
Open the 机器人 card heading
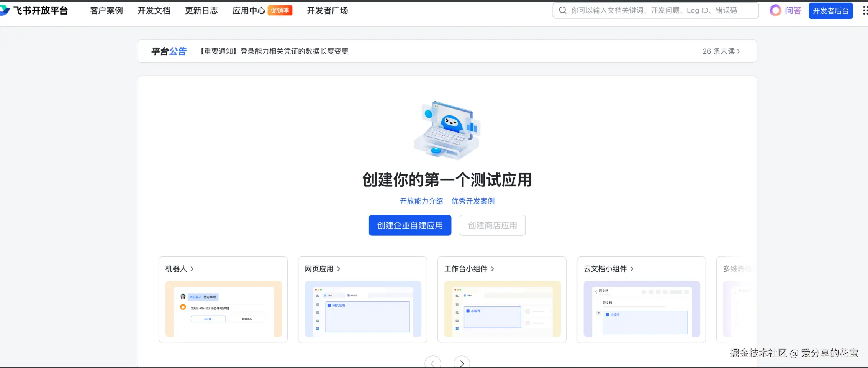180,269
